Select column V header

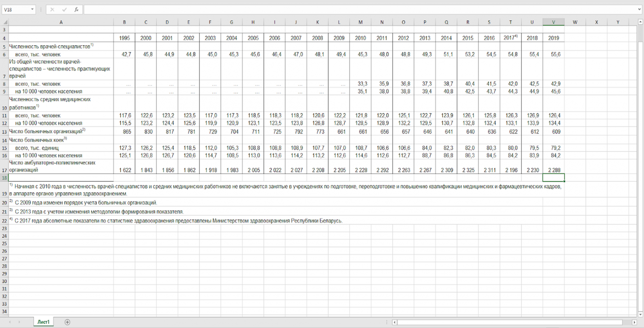click(554, 22)
